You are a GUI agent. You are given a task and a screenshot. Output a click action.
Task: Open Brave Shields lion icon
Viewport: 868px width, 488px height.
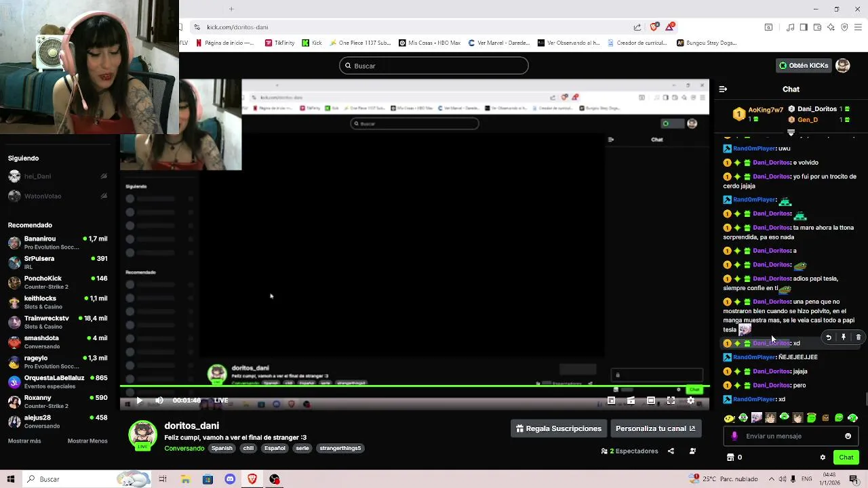654,27
